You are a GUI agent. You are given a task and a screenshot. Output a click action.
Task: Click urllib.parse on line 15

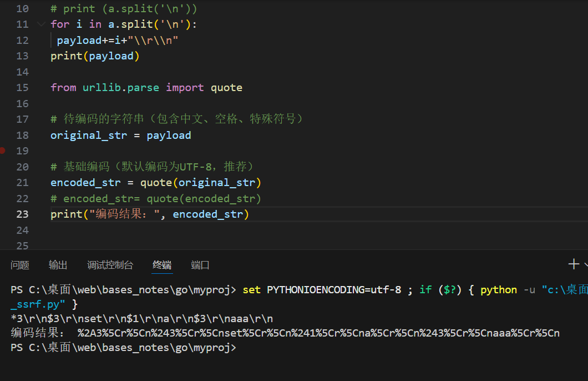tap(121, 87)
